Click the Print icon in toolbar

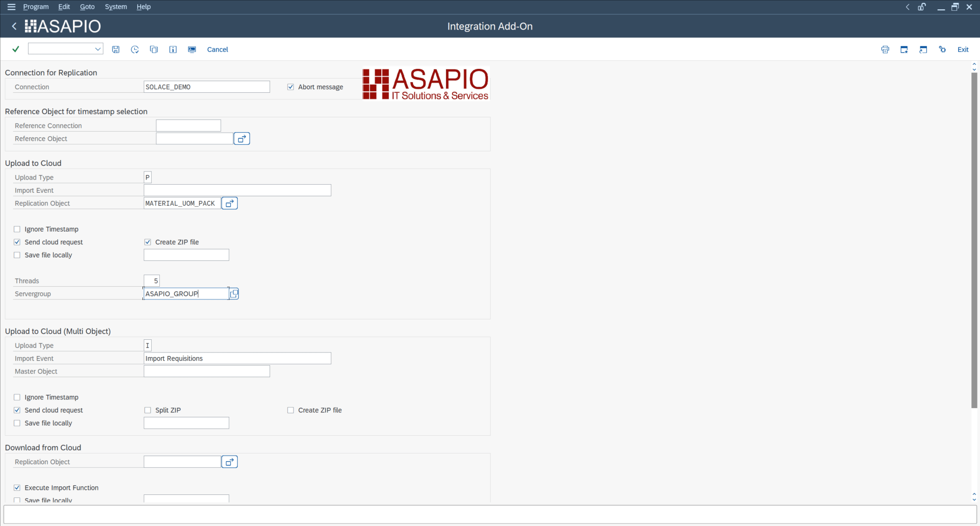885,49
